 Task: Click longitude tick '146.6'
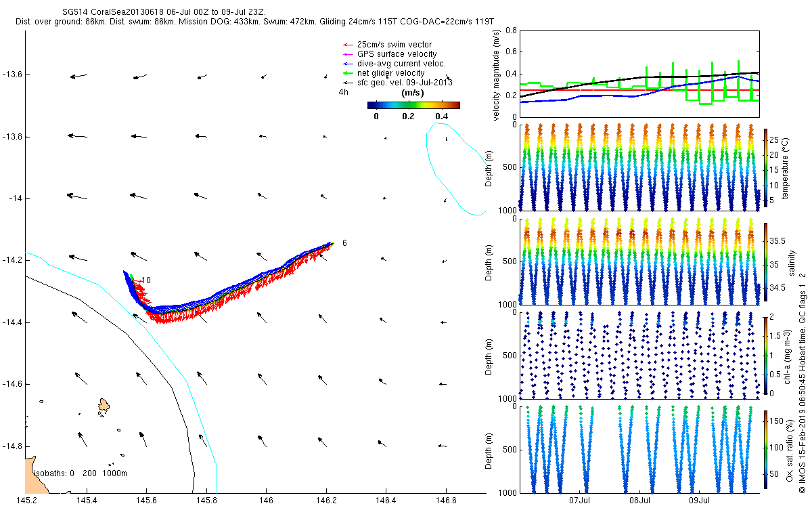tap(446, 500)
